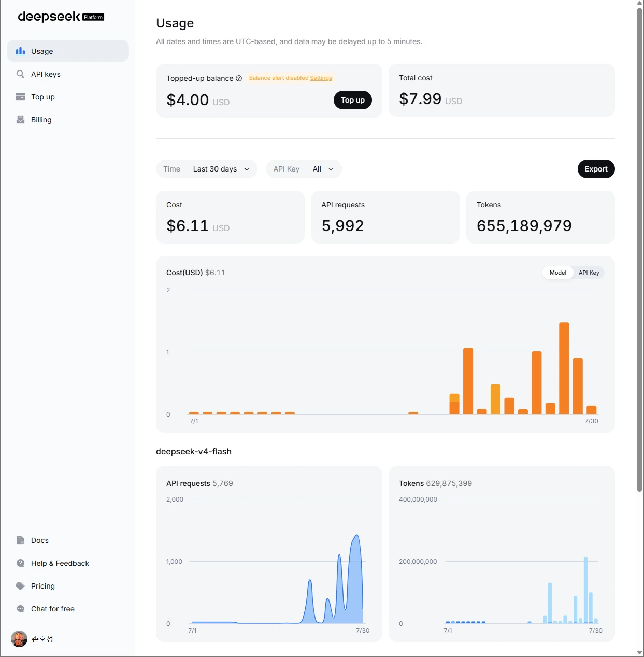This screenshot has height=657, width=644.
Task: Click the Cost $6.11 value
Action: tap(188, 225)
